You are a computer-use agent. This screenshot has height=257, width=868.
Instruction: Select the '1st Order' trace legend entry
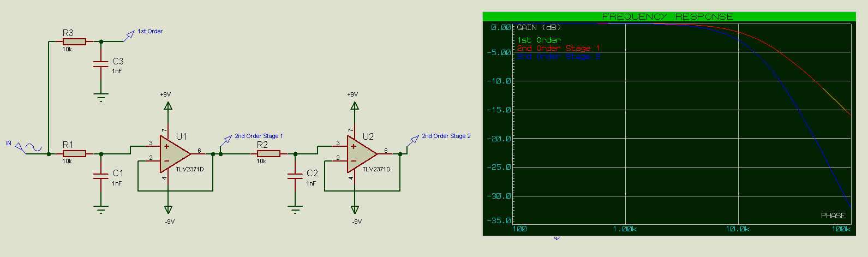pyautogui.click(x=539, y=40)
